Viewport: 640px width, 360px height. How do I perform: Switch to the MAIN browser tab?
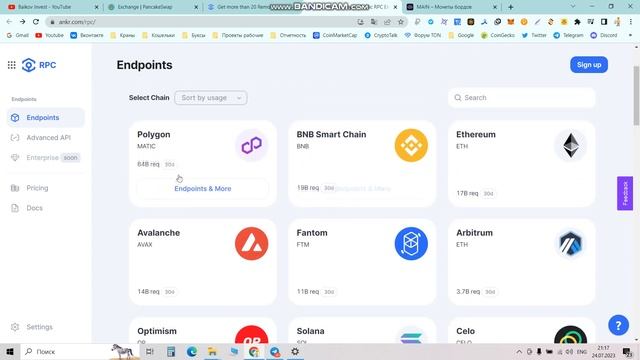[451, 7]
